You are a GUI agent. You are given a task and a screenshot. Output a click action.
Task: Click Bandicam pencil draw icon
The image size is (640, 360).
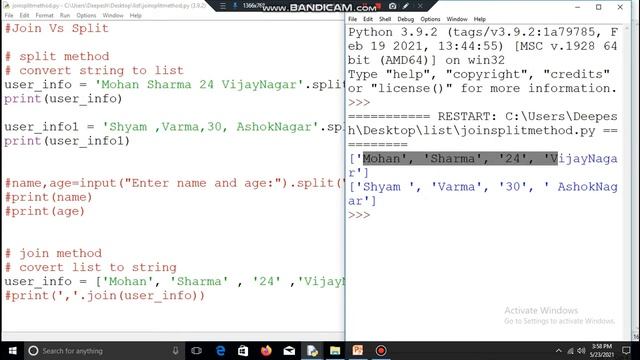406,6
